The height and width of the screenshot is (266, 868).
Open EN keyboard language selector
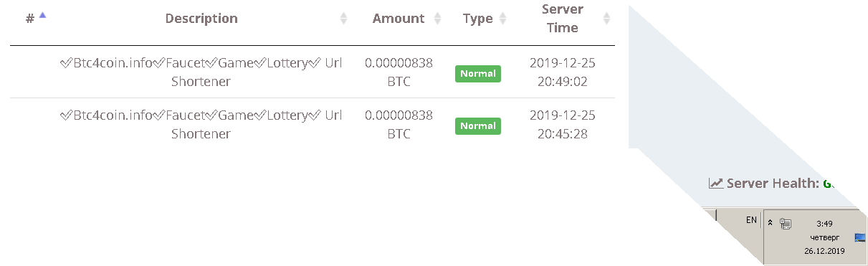(751, 220)
